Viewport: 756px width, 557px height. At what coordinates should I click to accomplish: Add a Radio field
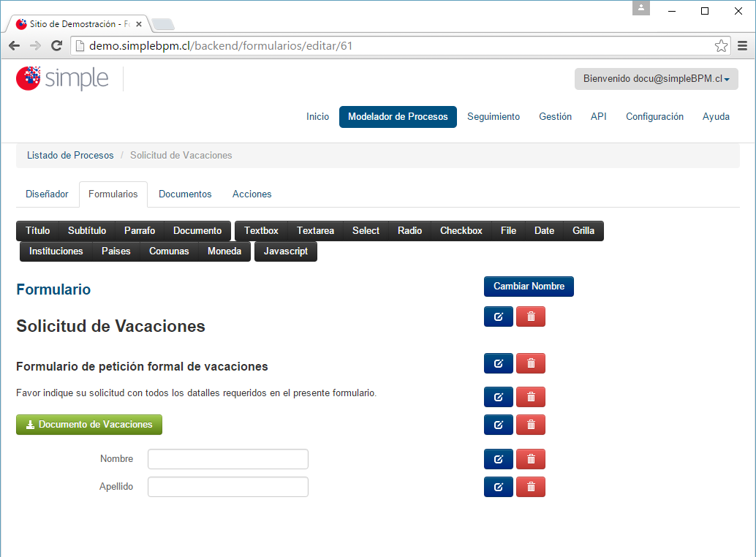coord(409,231)
